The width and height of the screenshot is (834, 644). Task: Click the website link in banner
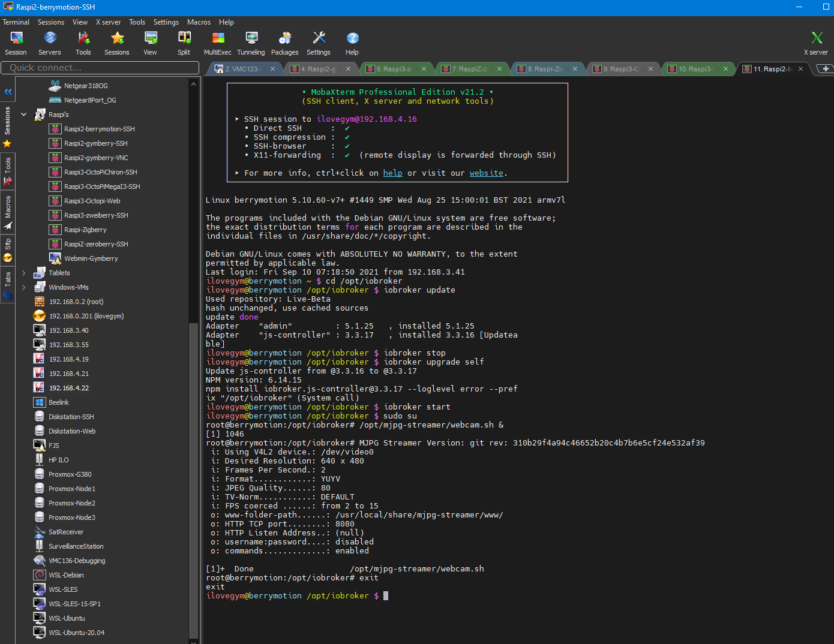486,173
